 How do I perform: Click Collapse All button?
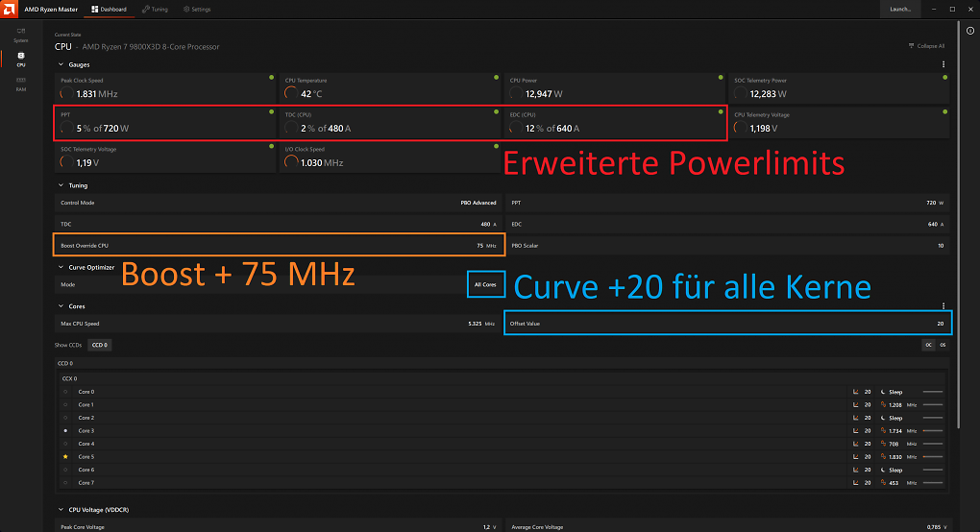[926, 45]
